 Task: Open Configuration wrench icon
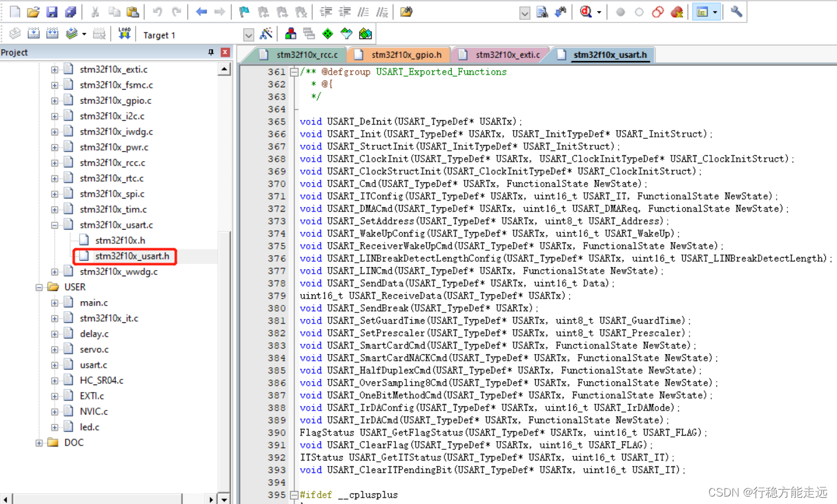pyautogui.click(x=737, y=12)
